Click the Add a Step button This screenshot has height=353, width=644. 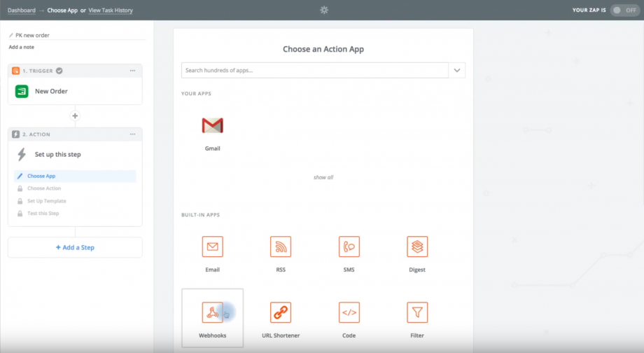pyautogui.click(x=75, y=247)
